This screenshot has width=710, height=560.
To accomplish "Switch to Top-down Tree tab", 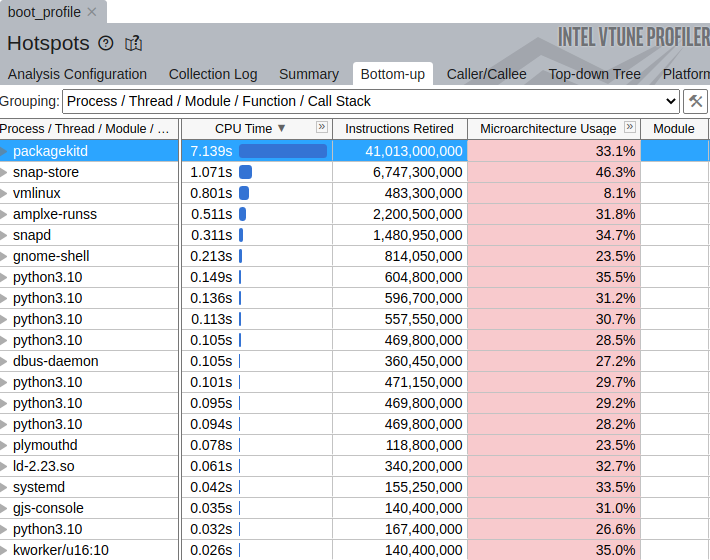I will coord(595,74).
